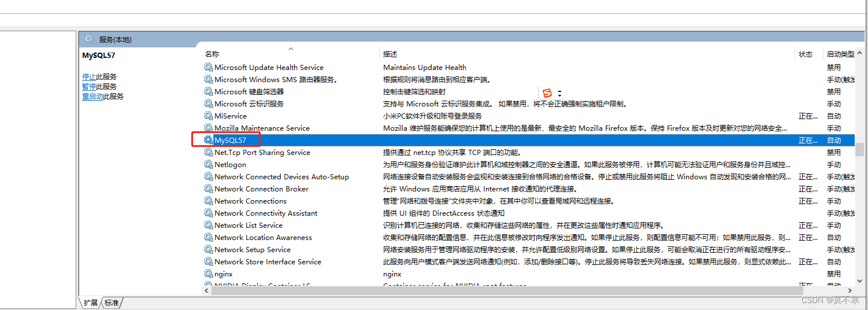
Task: Click the 服务(本地) header magnifier icon
Action: [90, 39]
